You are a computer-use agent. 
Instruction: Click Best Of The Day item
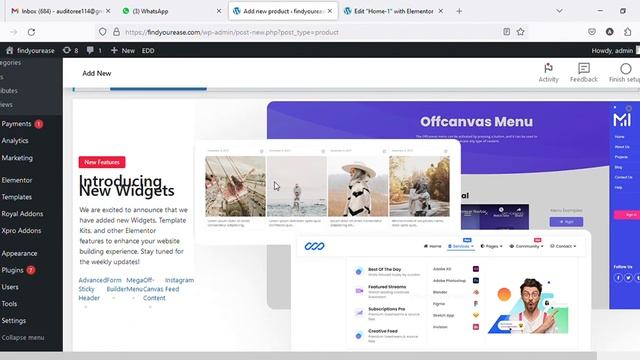388,271
